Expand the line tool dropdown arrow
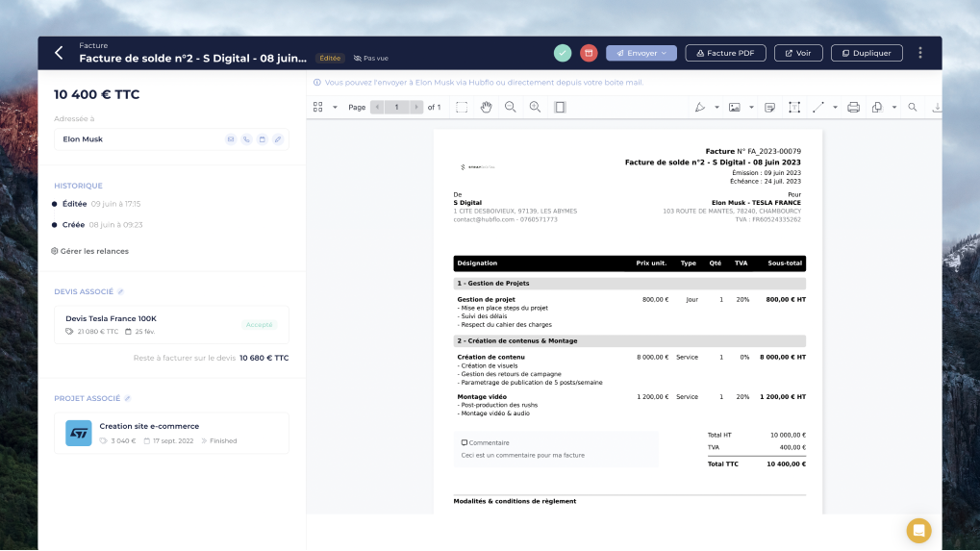Image resolution: width=980 pixels, height=551 pixels. (x=835, y=108)
